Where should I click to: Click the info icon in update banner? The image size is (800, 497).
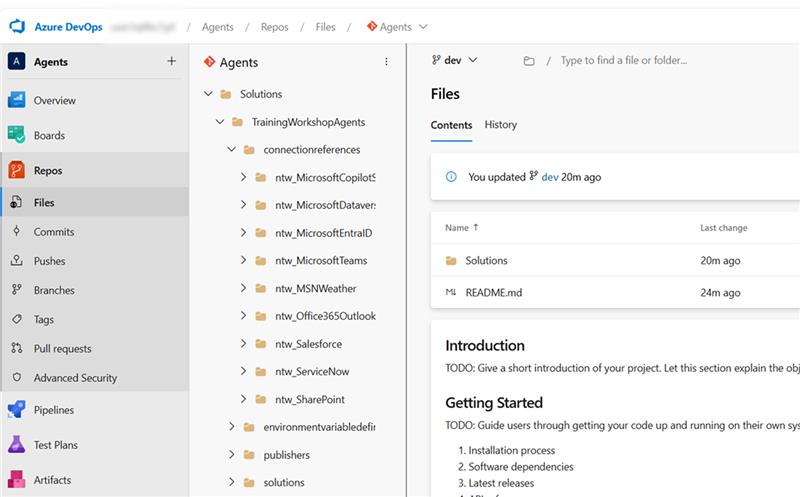coord(451,177)
